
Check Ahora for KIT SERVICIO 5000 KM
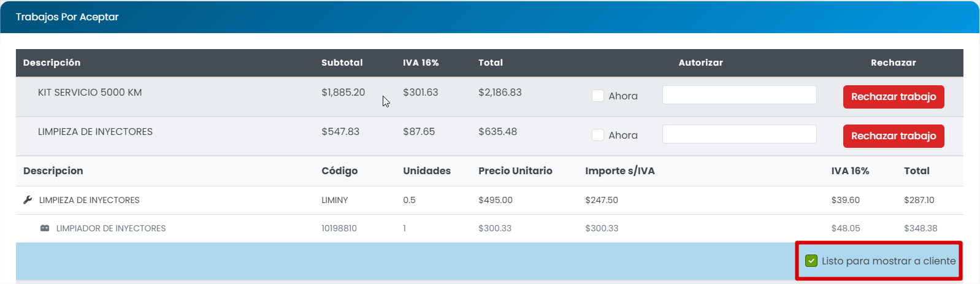tap(598, 96)
